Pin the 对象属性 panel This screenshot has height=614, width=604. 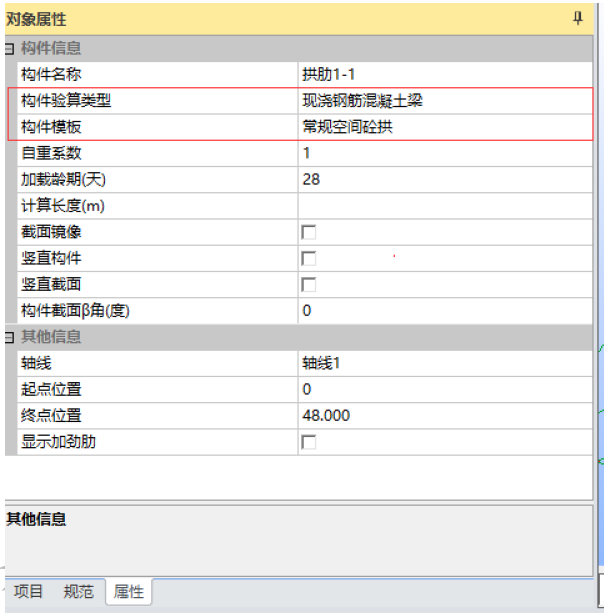pos(578,18)
